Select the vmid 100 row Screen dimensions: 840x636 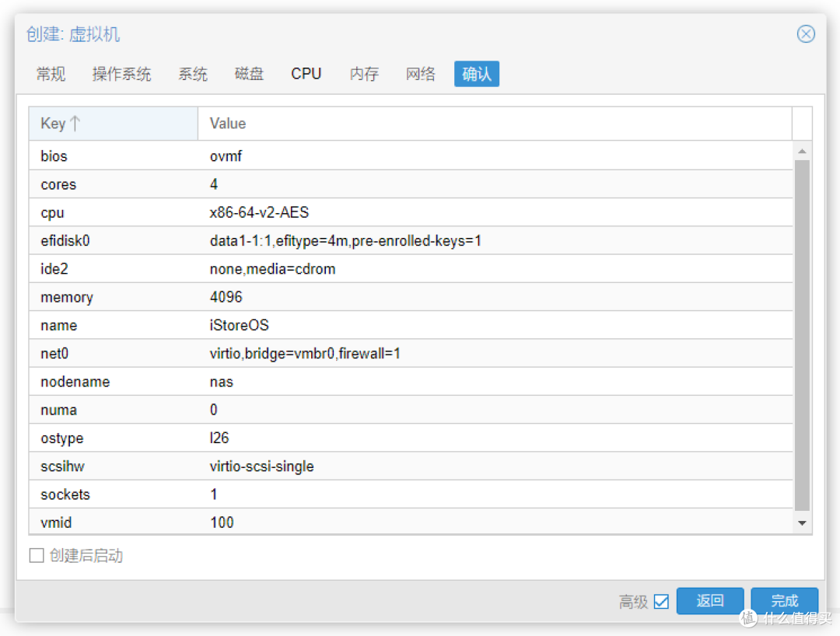coord(311,522)
